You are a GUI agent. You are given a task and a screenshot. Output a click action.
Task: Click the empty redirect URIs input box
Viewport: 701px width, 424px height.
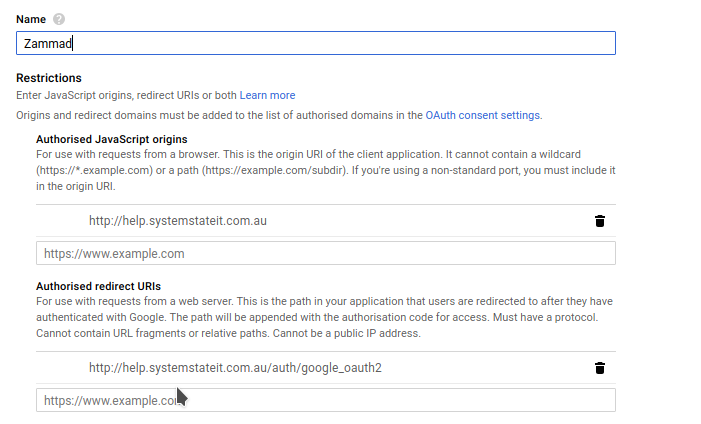pyautogui.click(x=325, y=400)
